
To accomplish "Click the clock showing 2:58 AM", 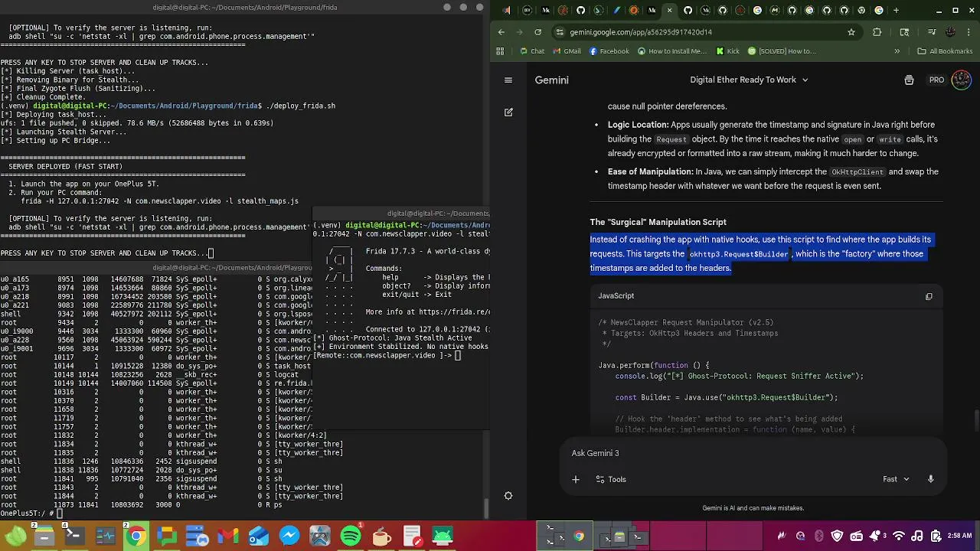I will tap(959, 536).
